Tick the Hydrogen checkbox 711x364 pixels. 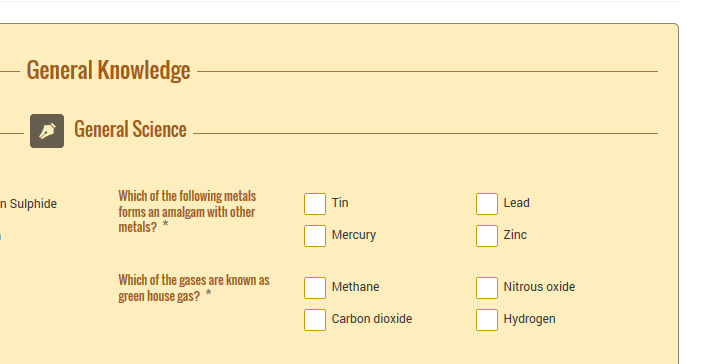click(487, 320)
